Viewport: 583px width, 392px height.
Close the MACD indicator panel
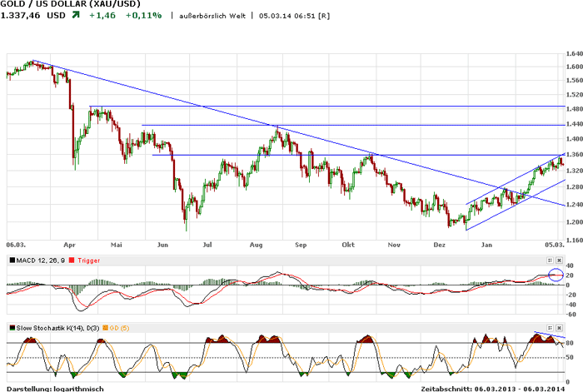(559, 261)
